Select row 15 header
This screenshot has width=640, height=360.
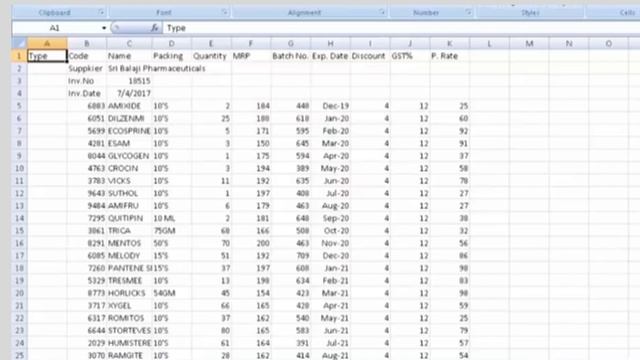click(19, 231)
